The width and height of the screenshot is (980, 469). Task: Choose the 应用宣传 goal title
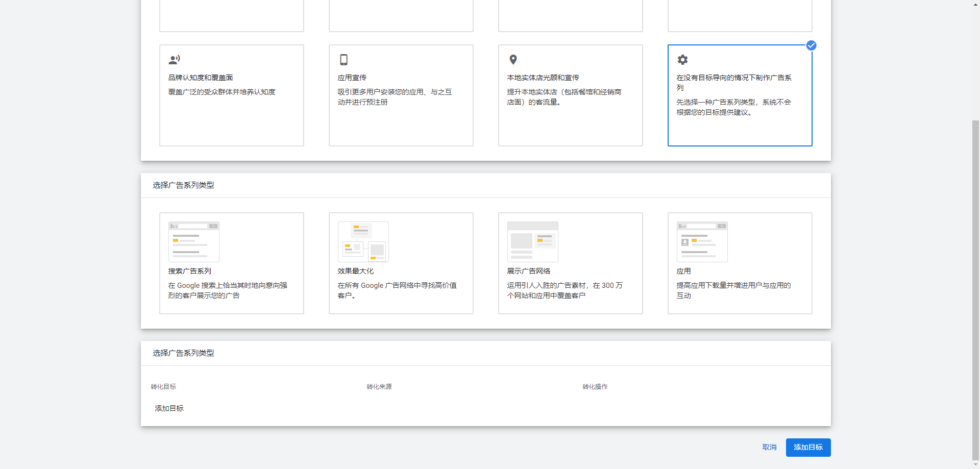tap(352, 78)
